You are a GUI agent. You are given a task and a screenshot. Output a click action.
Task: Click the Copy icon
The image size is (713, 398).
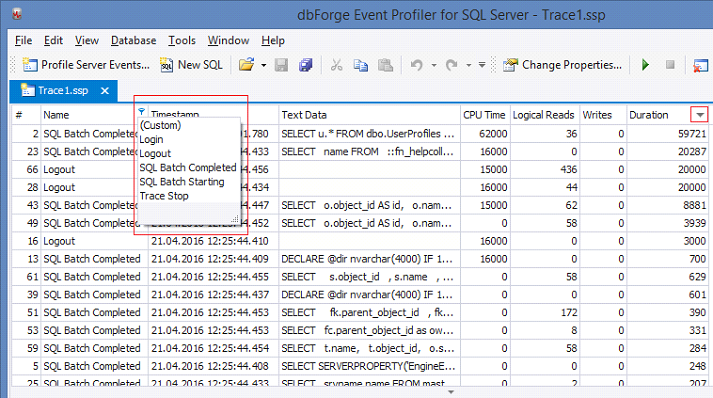click(361, 65)
